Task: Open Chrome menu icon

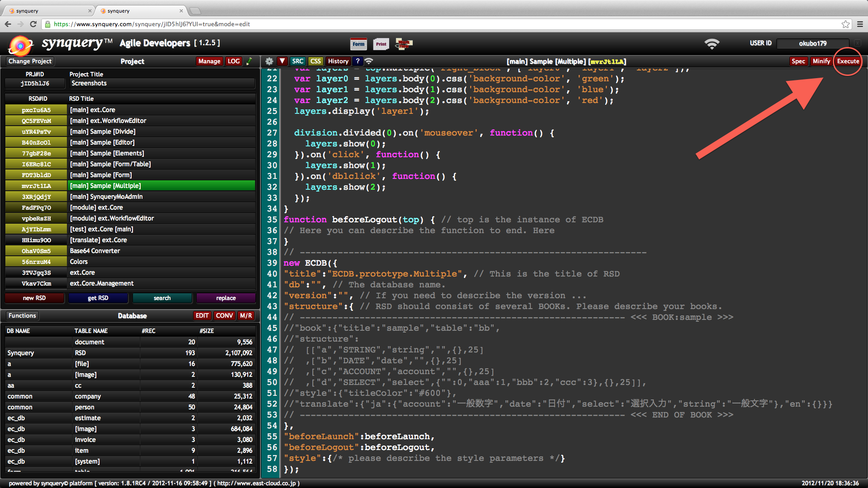Action: (x=860, y=24)
